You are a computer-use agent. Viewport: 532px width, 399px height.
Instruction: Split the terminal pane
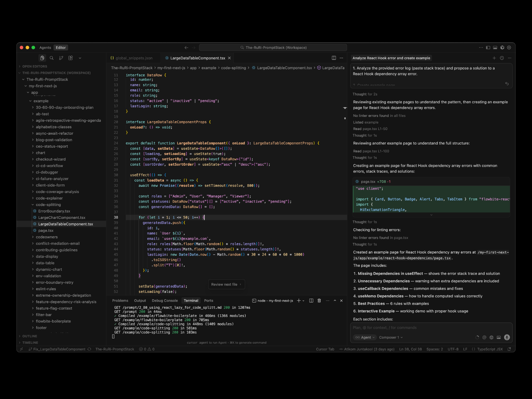[x=311, y=301]
